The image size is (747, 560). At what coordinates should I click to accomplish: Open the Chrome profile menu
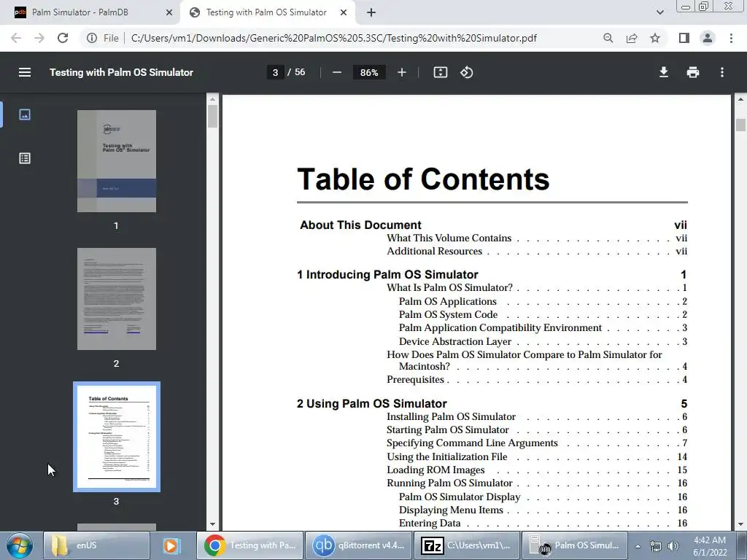click(x=708, y=38)
